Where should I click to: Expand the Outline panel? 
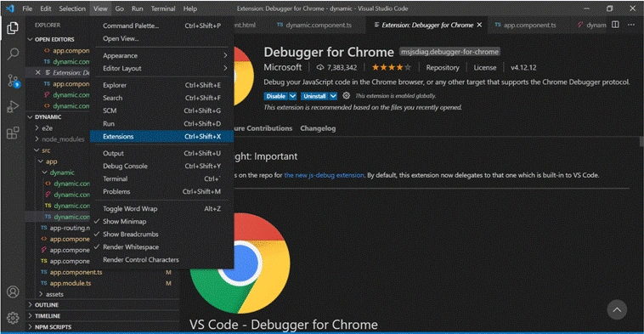click(47, 305)
